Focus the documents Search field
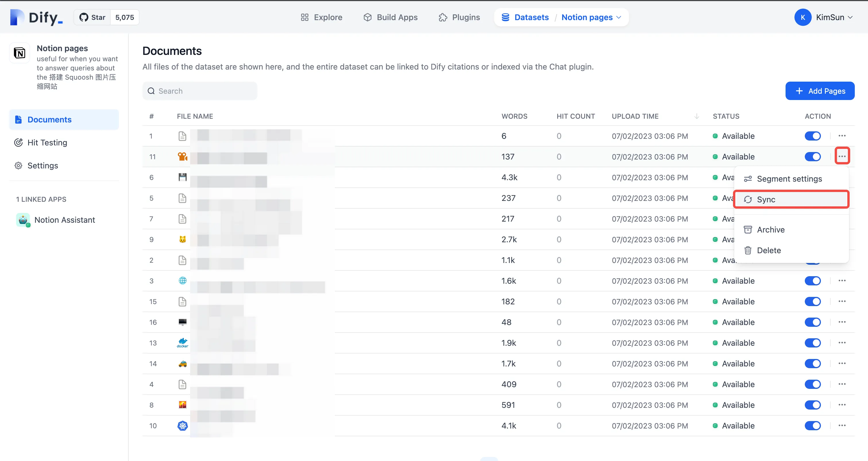The height and width of the screenshot is (461, 868). pos(199,91)
